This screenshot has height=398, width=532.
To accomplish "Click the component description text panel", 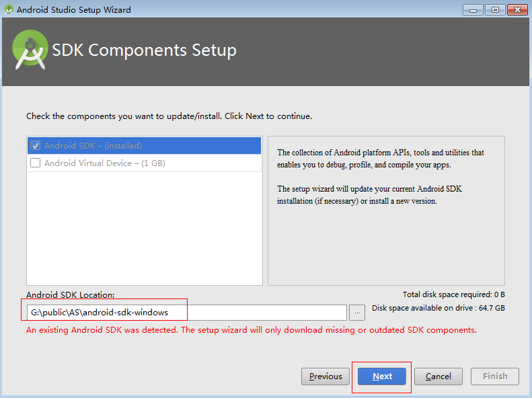I will (385, 176).
